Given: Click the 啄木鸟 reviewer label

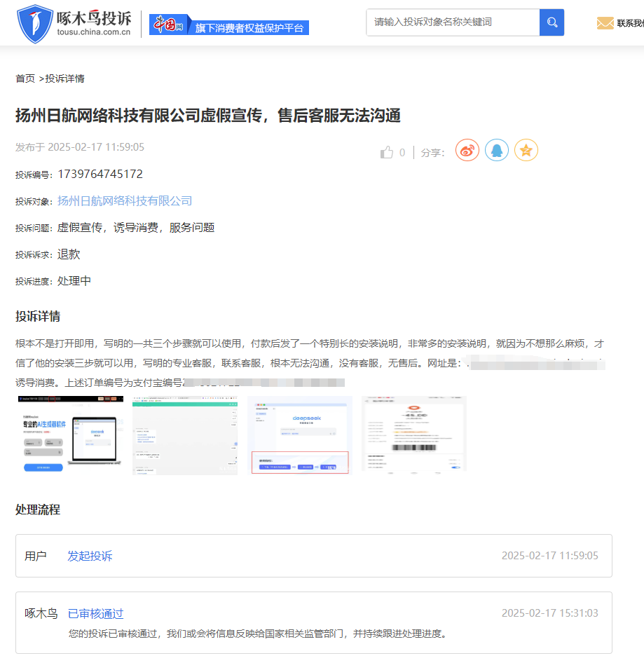Looking at the screenshot, I should (x=41, y=614).
